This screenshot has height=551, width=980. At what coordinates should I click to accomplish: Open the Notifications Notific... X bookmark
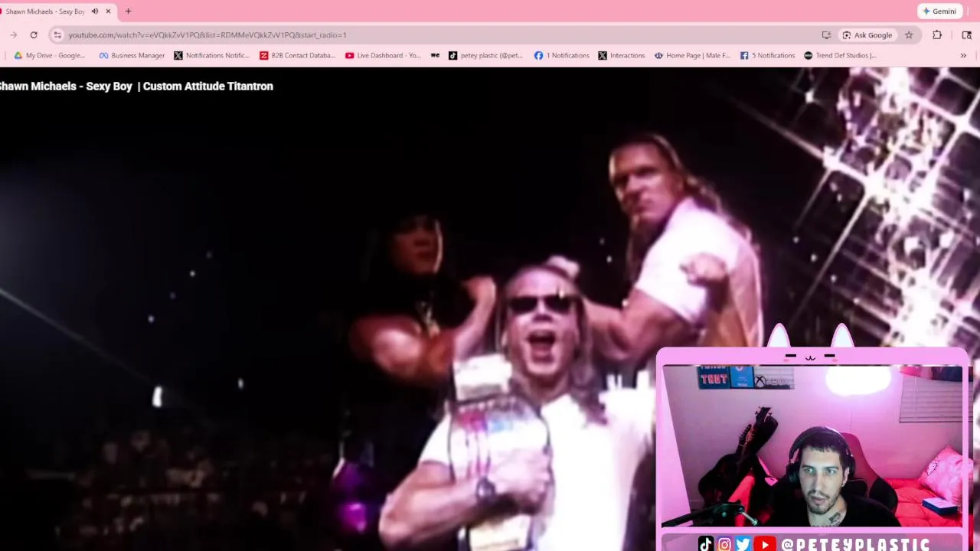click(x=212, y=56)
